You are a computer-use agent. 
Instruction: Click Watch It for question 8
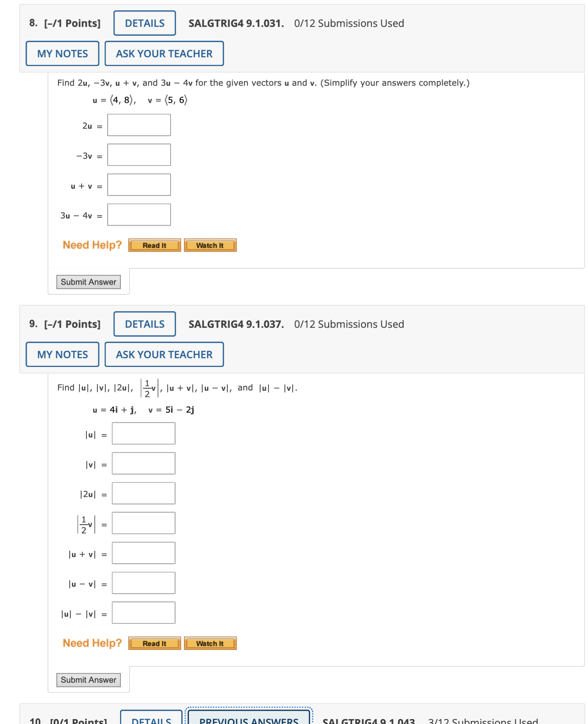click(210, 245)
